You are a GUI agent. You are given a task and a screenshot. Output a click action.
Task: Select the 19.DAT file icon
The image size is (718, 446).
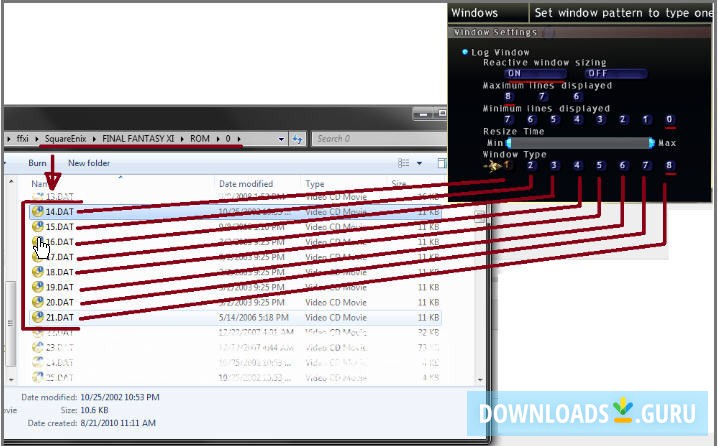tap(38, 287)
